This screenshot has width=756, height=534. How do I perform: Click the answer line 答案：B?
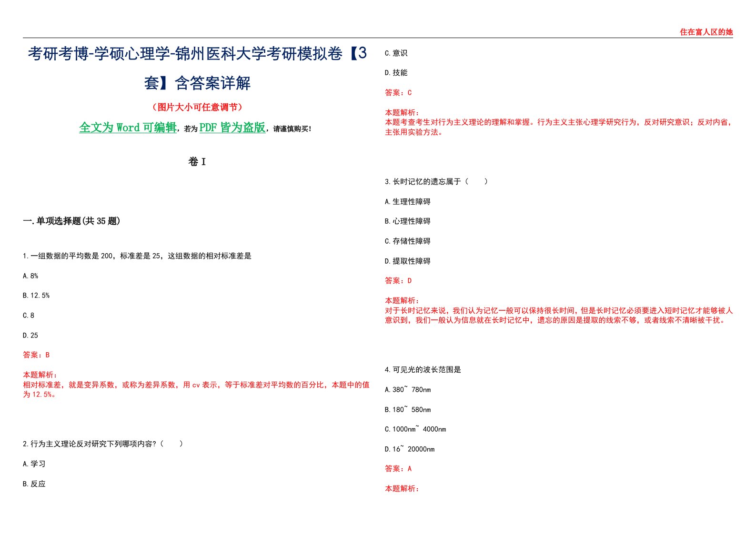(x=36, y=355)
